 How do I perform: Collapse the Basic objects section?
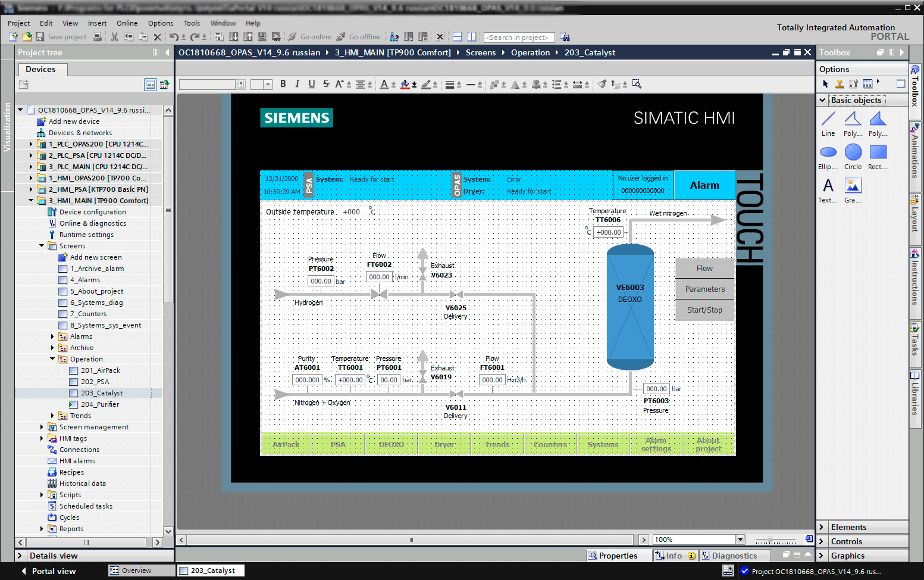tap(822, 100)
